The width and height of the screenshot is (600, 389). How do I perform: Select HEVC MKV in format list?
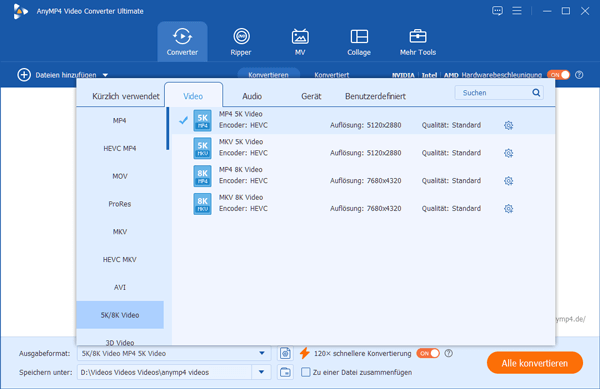point(120,259)
